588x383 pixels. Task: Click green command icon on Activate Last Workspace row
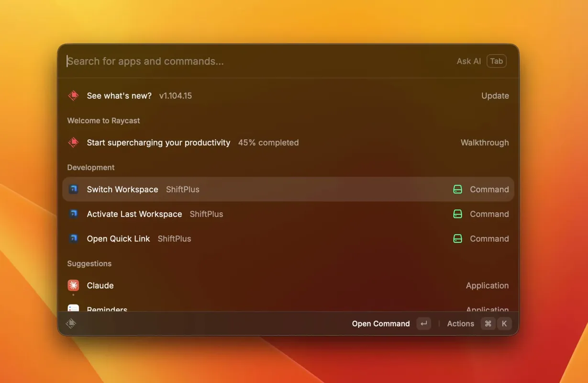pos(457,214)
